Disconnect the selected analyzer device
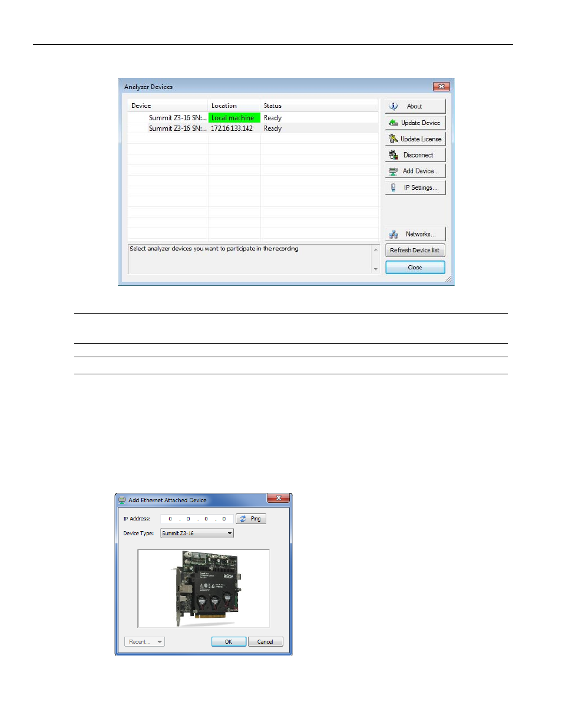The image size is (562, 728). (x=415, y=155)
